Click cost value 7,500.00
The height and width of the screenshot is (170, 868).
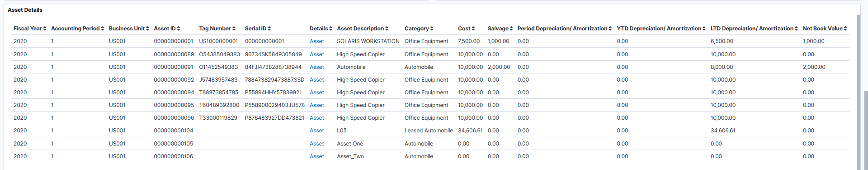point(469,41)
